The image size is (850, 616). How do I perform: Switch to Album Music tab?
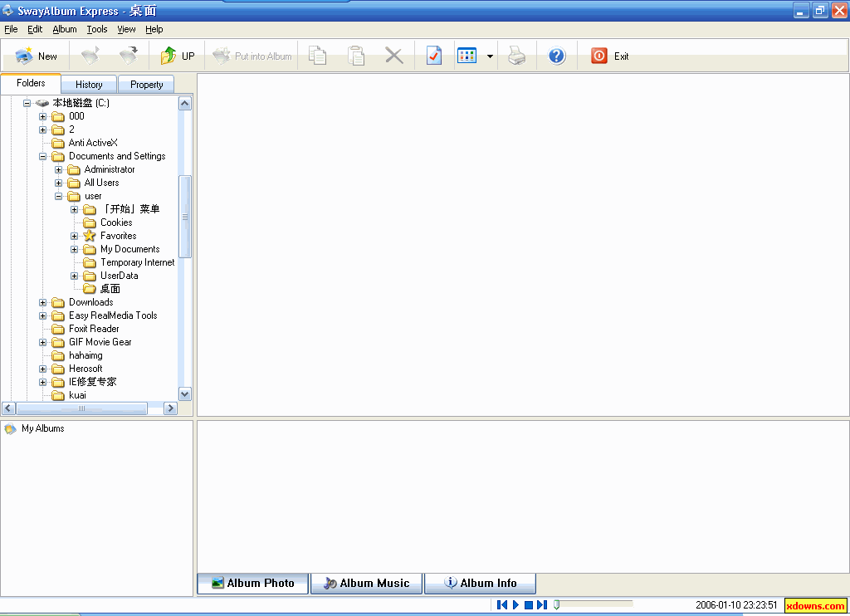366,584
